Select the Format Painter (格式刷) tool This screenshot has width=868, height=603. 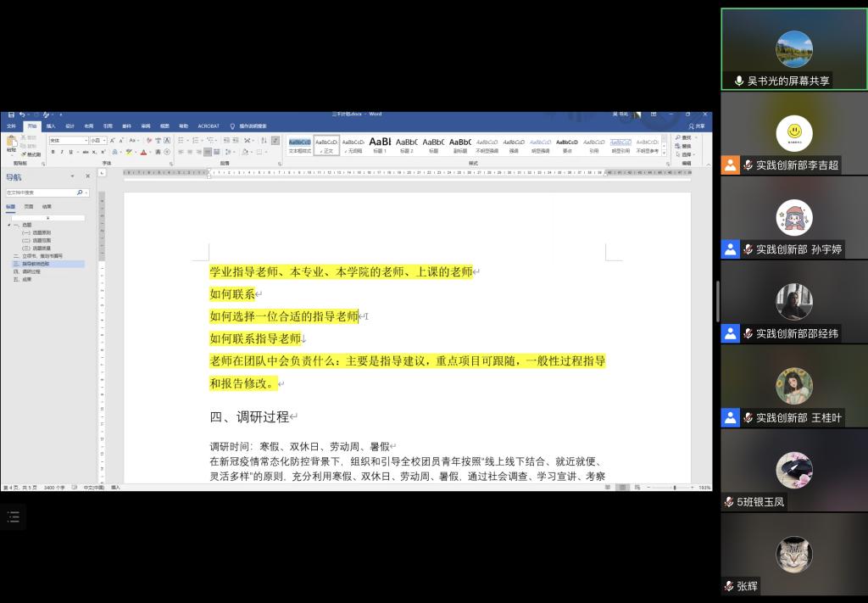tap(31, 154)
